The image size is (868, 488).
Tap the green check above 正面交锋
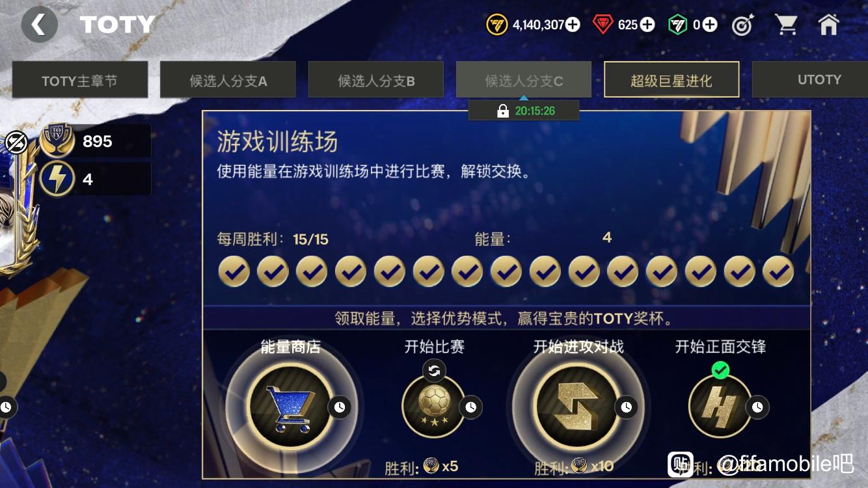(x=720, y=371)
